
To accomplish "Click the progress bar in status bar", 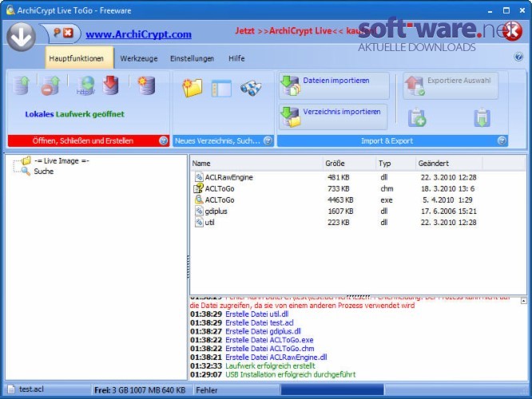I will (x=332, y=390).
